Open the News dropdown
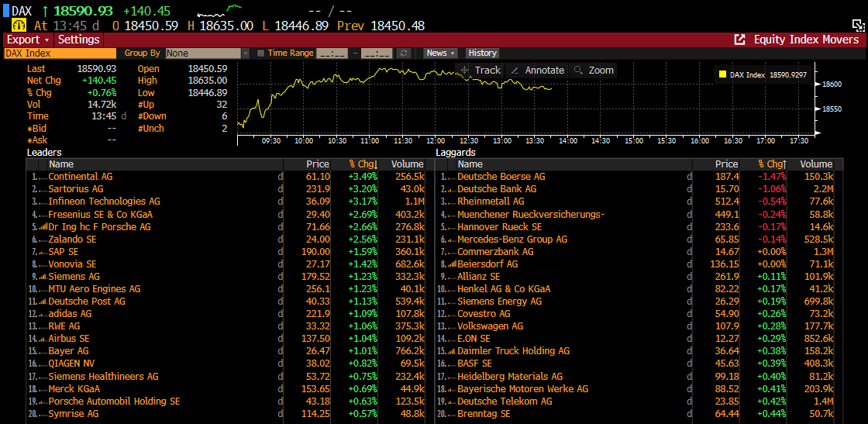868x424 pixels. pyautogui.click(x=440, y=53)
